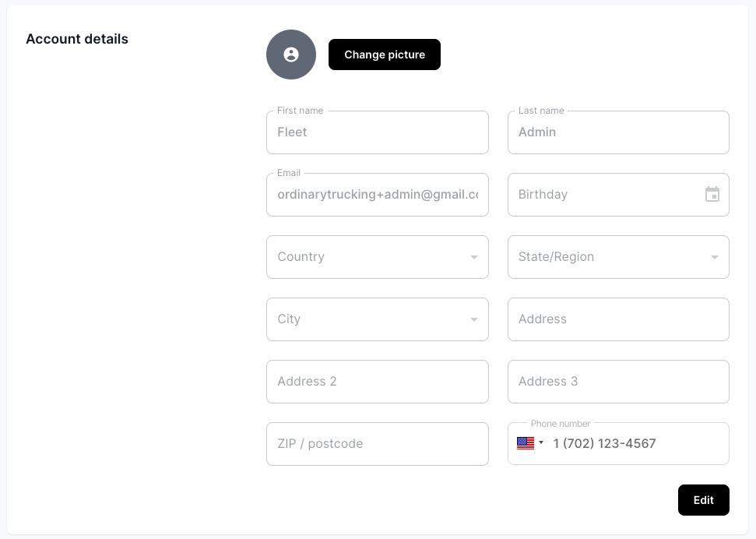This screenshot has height=539, width=756.
Task: Open phone country code dropdown triangle
Action: [x=541, y=442]
